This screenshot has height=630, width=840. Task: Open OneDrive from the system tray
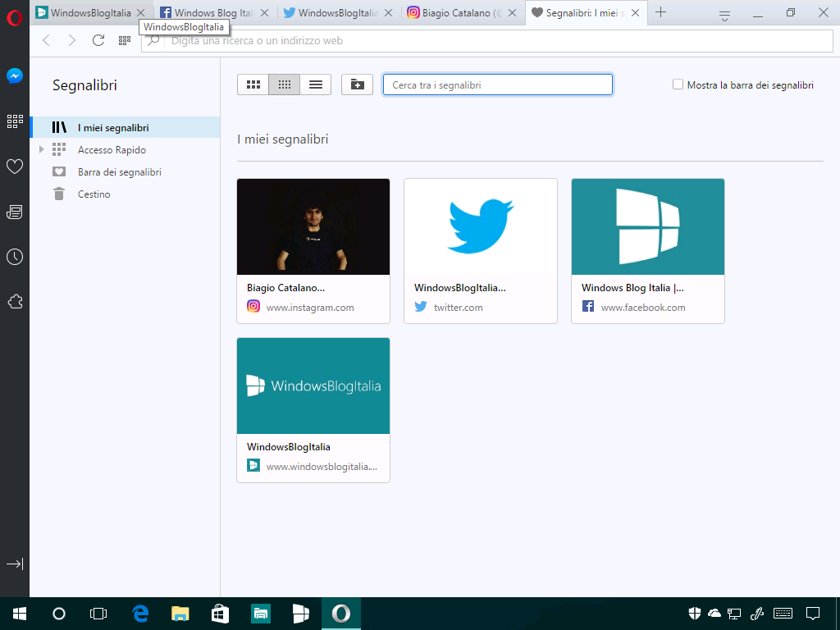pyautogui.click(x=714, y=614)
